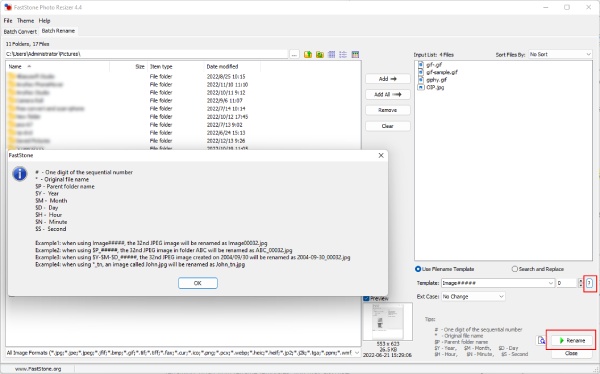This screenshot has width=600, height=374.
Task: Click the preview renaming icon beside Rename
Action: pyautogui.click(x=541, y=340)
